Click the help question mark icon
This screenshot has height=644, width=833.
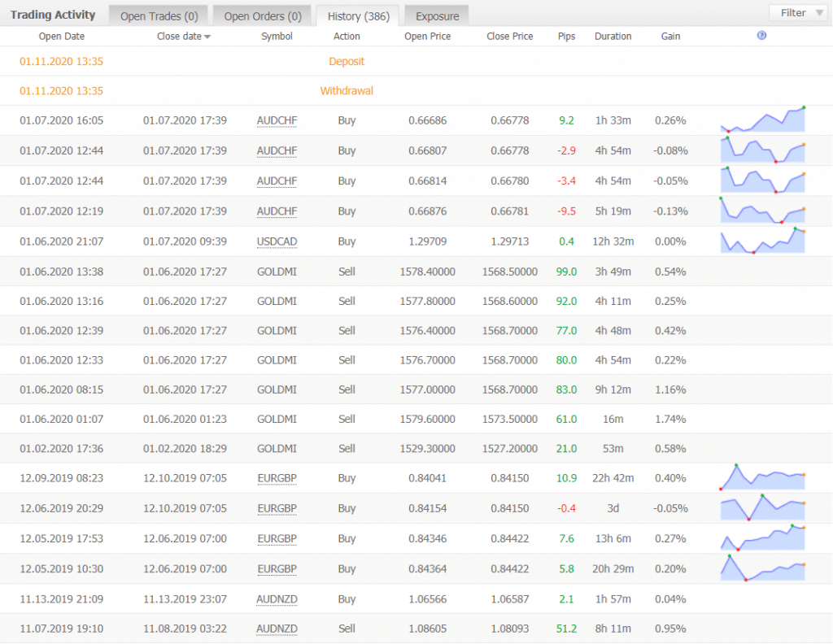coord(761,36)
